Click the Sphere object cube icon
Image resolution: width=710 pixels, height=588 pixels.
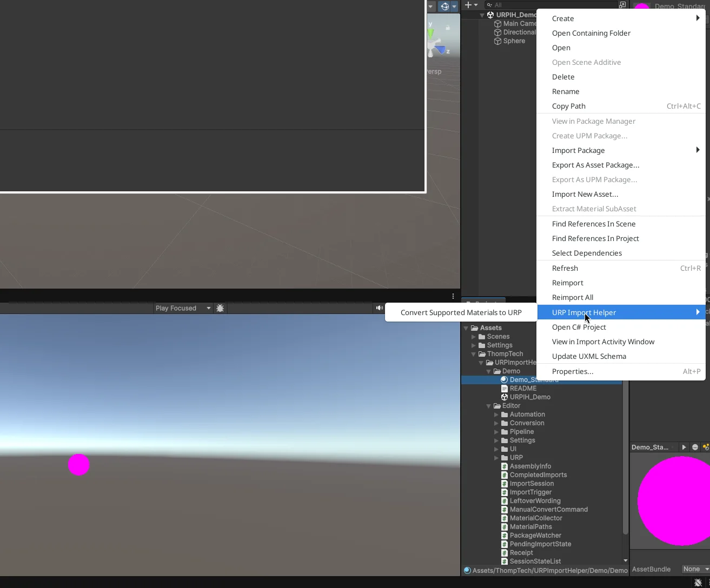498,41
